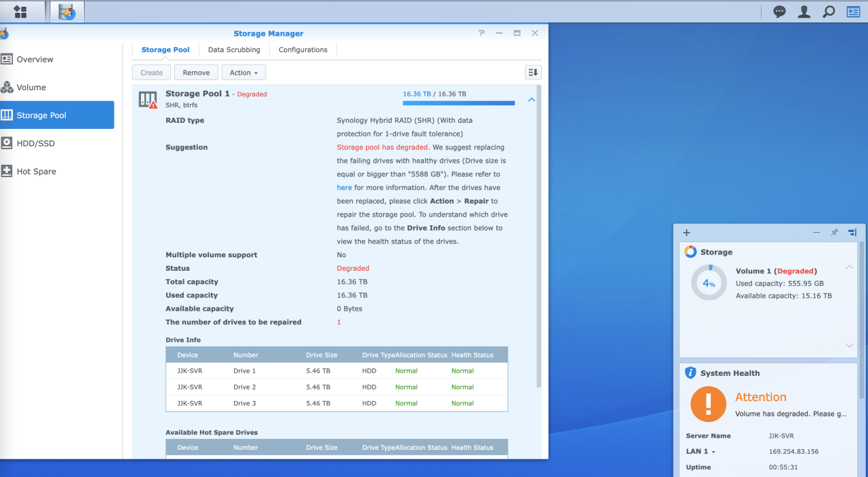Screen dimensions: 868x477
Task: Switch to the Data Scrubbing tab
Action: 234,50
